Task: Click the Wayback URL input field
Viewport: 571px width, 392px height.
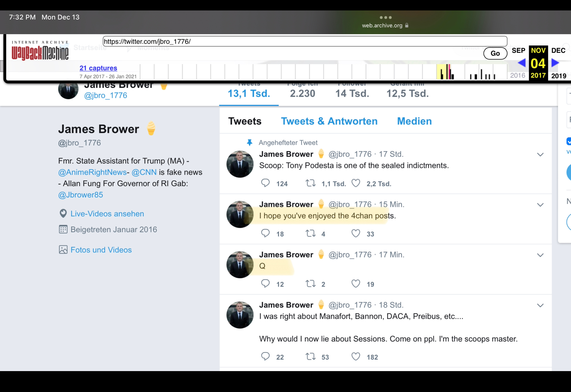Action: coord(305,41)
